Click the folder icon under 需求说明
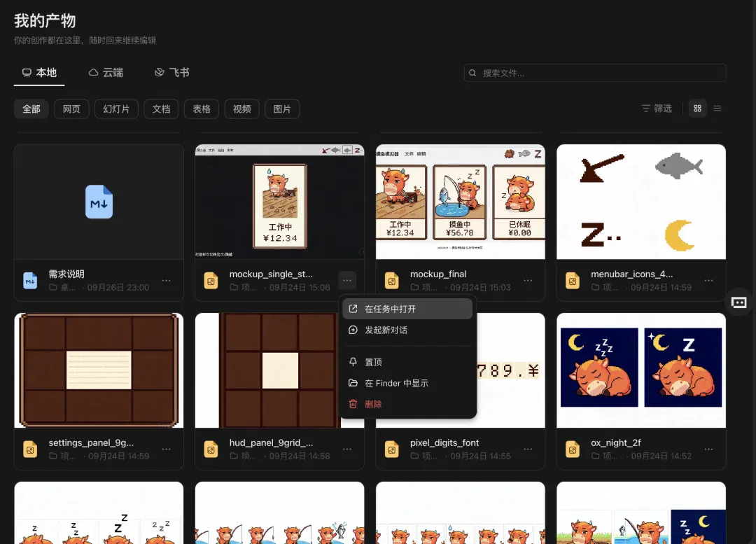This screenshot has height=544, width=756. 53,288
